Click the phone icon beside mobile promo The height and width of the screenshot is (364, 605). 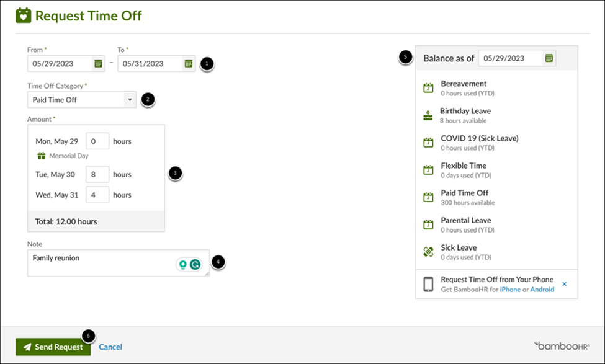pyautogui.click(x=428, y=284)
